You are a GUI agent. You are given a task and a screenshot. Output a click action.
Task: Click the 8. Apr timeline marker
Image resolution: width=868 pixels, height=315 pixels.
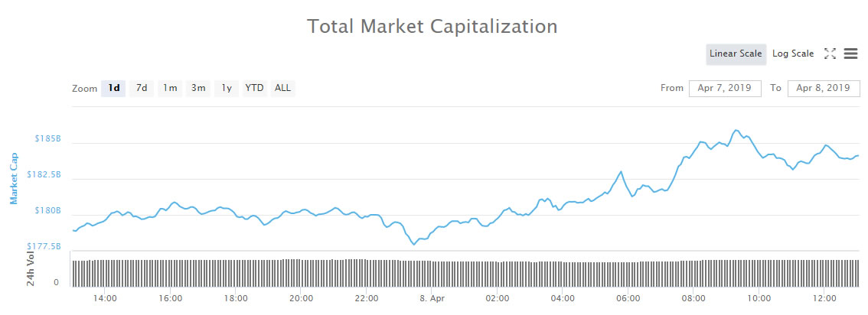pyautogui.click(x=432, y=298)
